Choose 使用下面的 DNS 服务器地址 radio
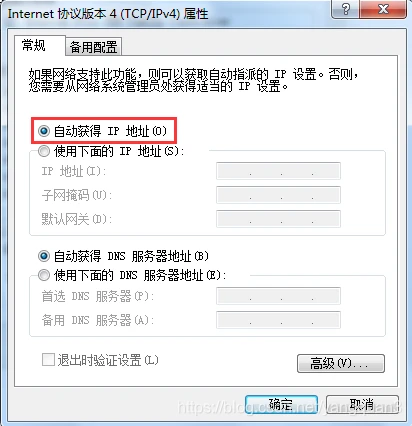Screen dimensions: 412x426 (44, 275)
